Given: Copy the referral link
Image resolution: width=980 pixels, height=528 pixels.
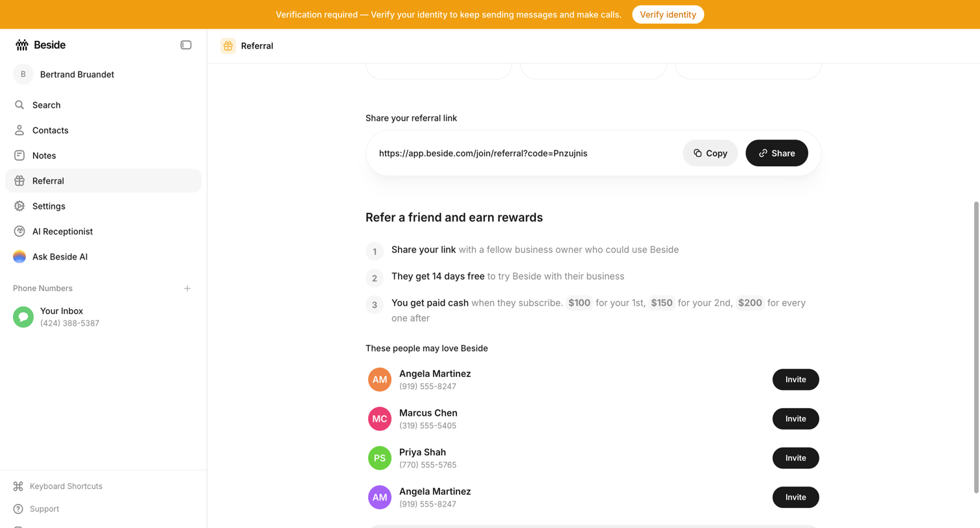Looking at the screenshot, I should click(710, 153).
